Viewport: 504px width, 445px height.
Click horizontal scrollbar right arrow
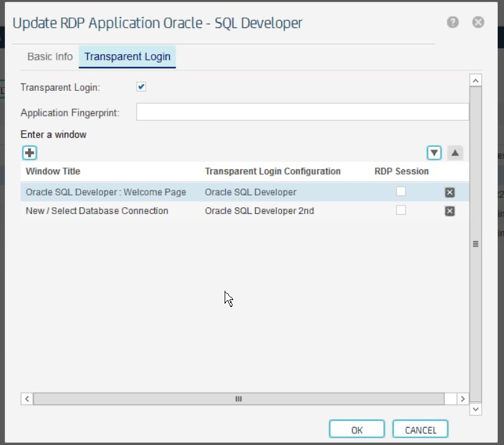click(x=462, y=399)
